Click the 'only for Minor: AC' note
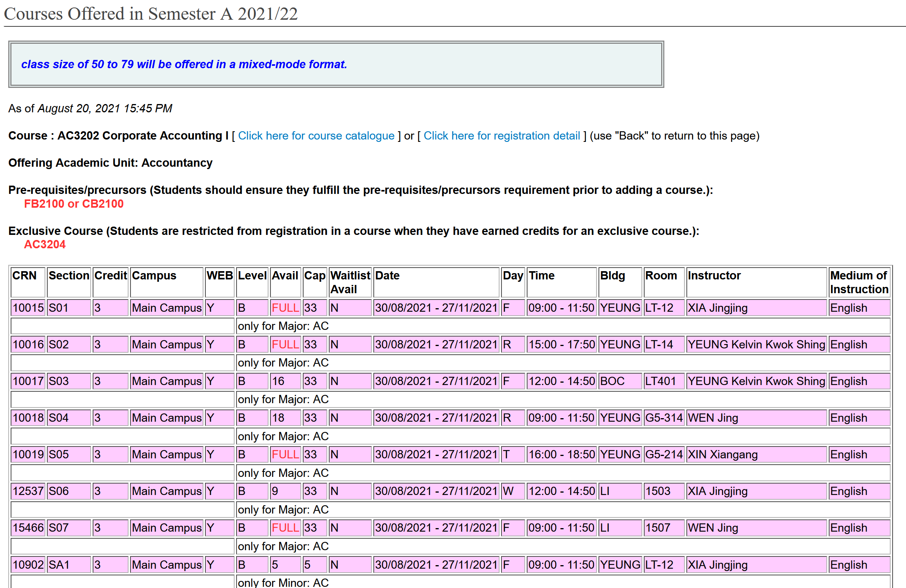This screenshot has height=588, width=906. [x=283, y=582]
